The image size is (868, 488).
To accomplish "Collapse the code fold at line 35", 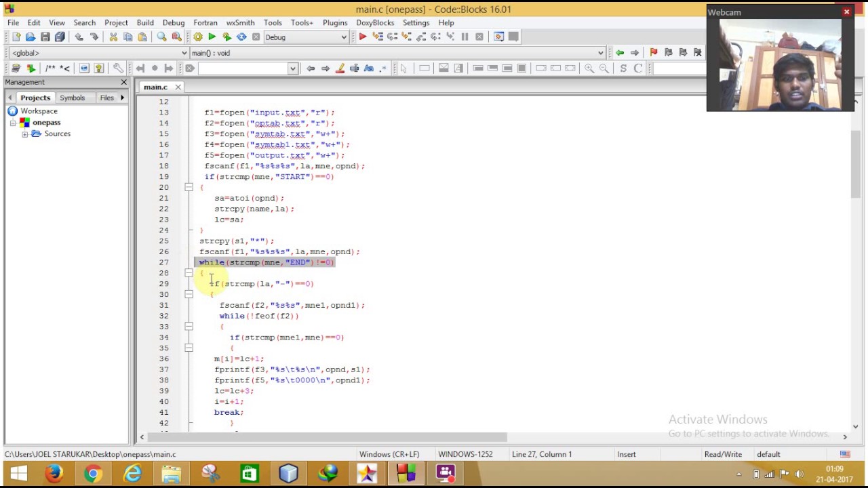I will [x=189, y=348].
